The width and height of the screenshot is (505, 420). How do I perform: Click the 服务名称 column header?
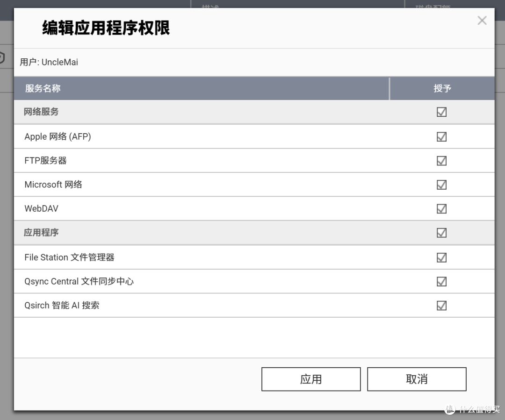[202, 88]
